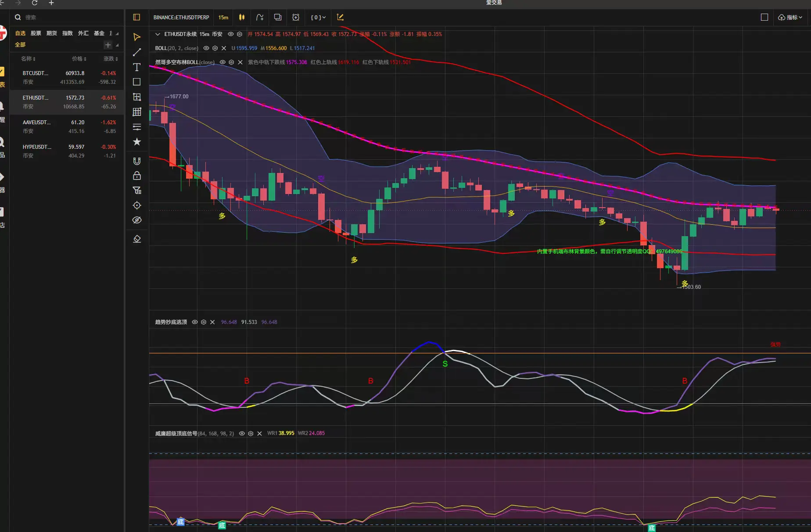Screen dimensions: 811x532
Task: Lock all drawings with the padlock icon
Action: click(137, 176)
